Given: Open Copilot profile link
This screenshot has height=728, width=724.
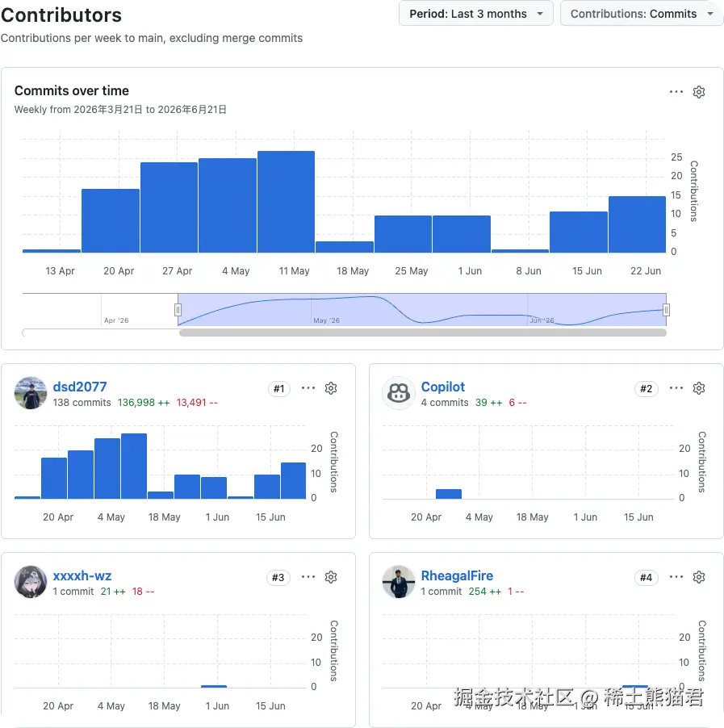Looking at the screenshot, I should click(x=442, y=387).
